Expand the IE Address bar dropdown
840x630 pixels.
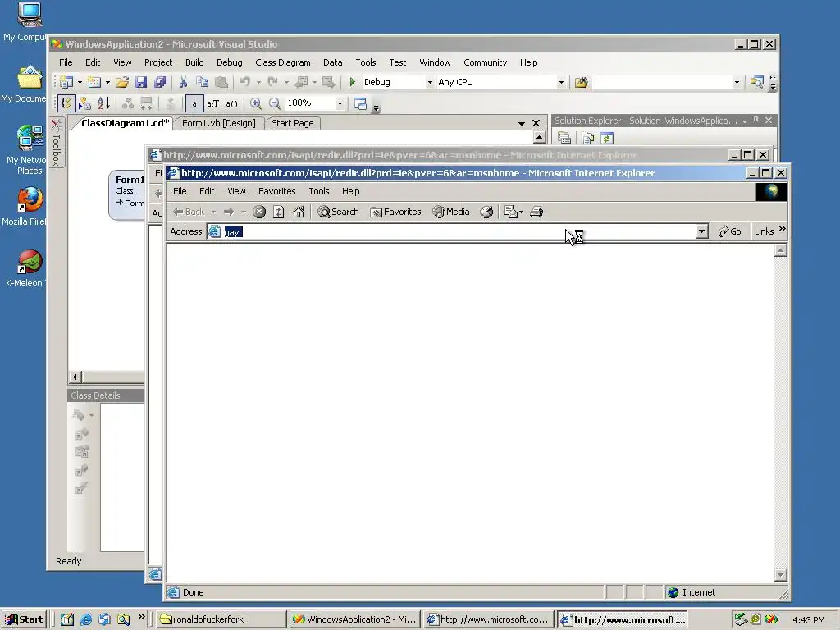[702, 231]
